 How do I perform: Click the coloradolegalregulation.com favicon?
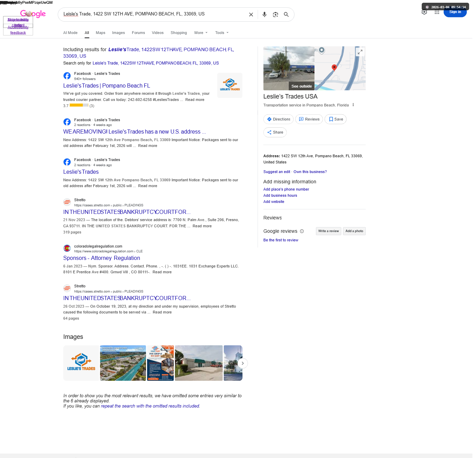coord(67,248)
